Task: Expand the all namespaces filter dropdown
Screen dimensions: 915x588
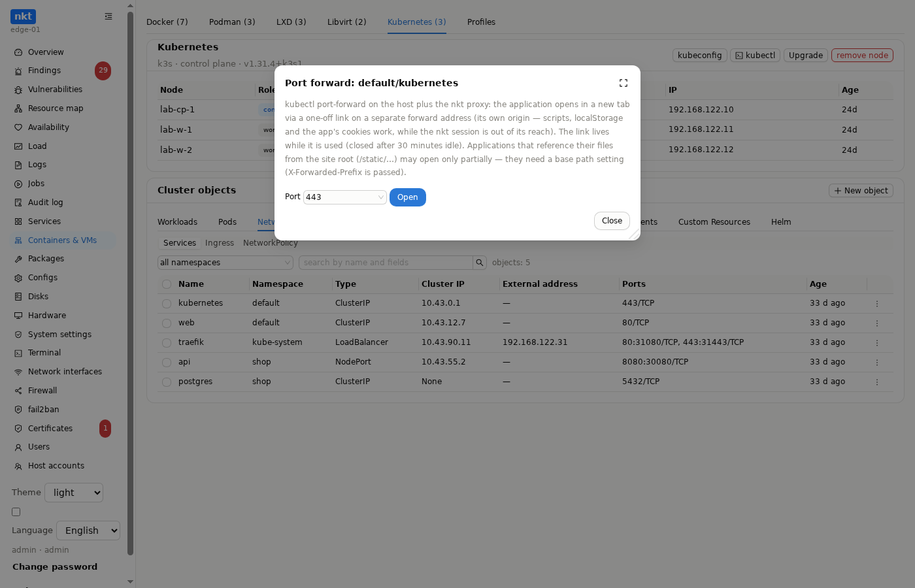Action: (x=225, y=263)
